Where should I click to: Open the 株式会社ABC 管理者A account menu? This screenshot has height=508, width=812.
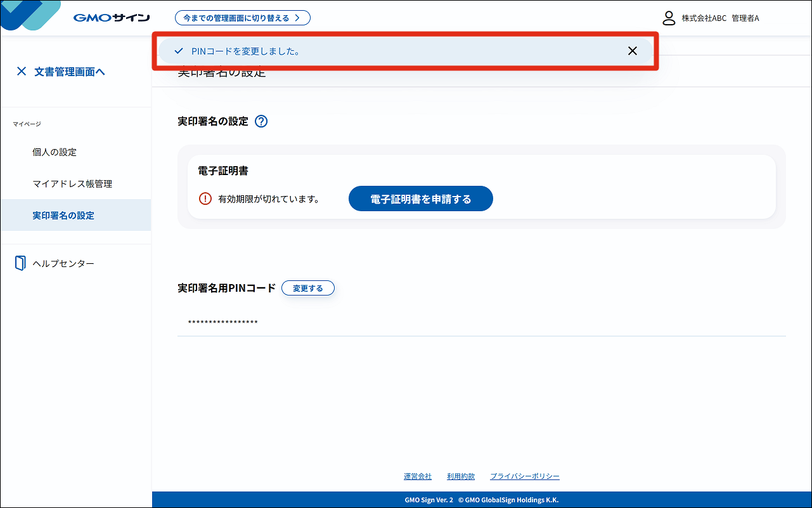(720, 18)
